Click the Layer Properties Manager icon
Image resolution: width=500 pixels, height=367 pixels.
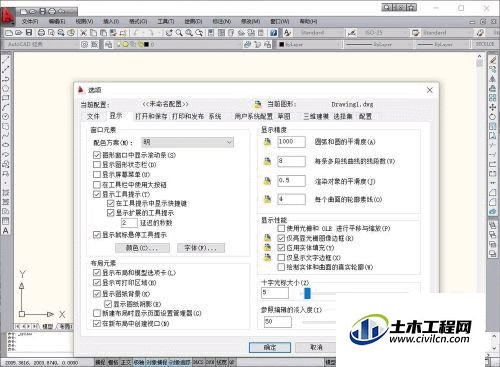point(108,44)
